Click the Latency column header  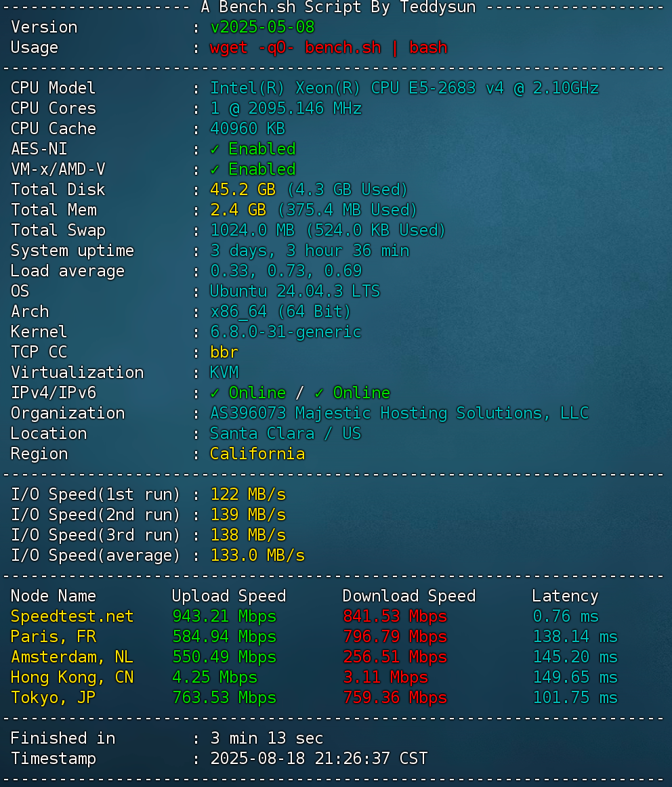(565, 596)
